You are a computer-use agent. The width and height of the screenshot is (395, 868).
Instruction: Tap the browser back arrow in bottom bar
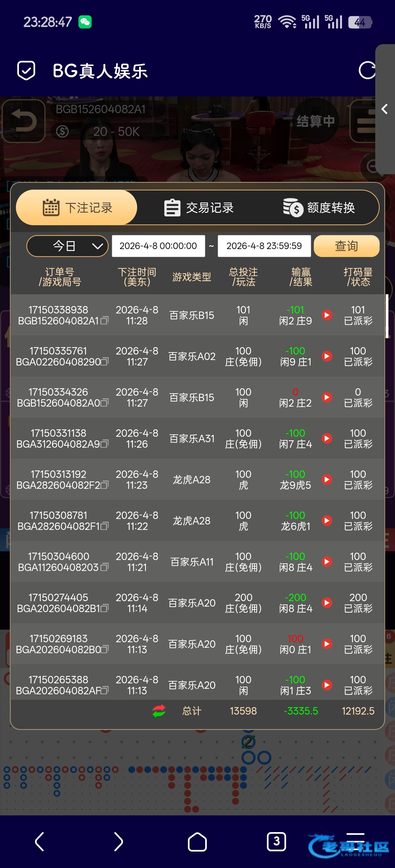click(39, 841)
